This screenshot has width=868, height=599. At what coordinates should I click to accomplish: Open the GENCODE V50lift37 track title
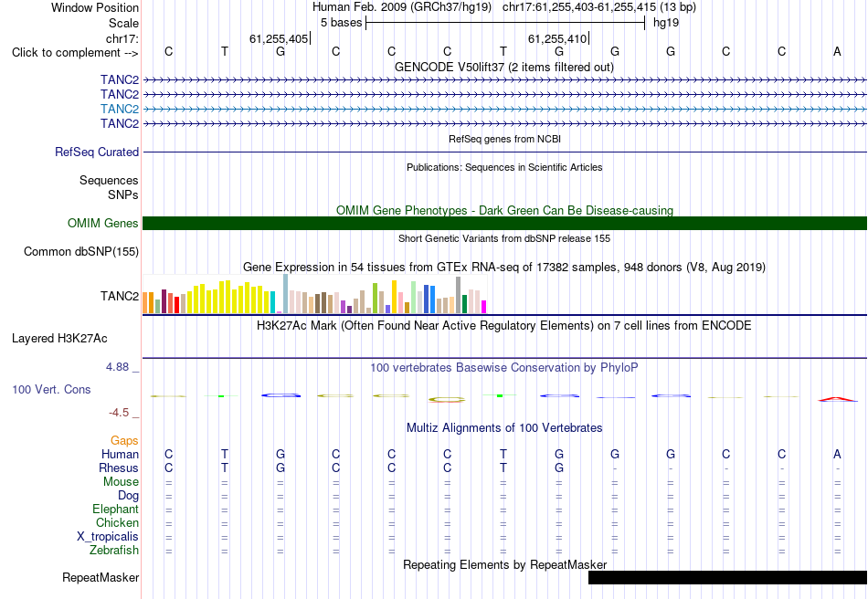point(503,67)
